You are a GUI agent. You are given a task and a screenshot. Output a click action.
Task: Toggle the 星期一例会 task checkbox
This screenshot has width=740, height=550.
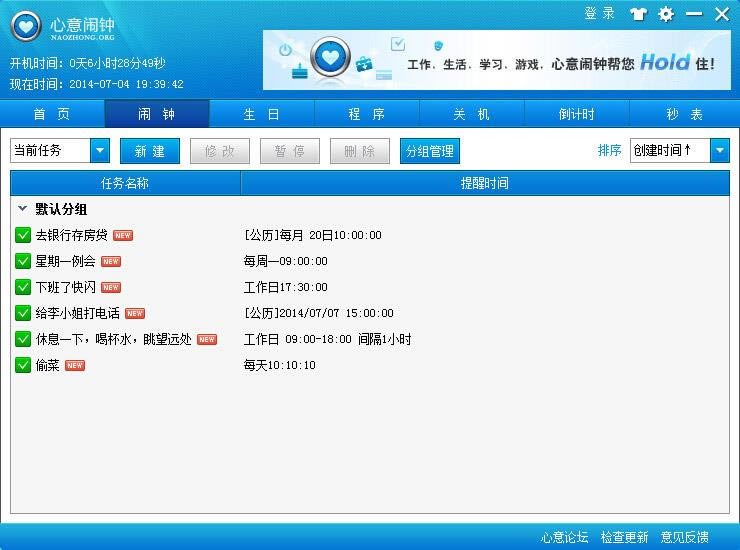(x=23, y=261)
